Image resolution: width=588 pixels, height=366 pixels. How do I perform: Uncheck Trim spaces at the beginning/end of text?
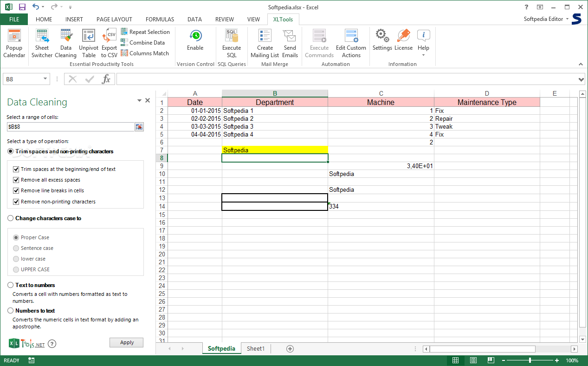click(16, 170)
